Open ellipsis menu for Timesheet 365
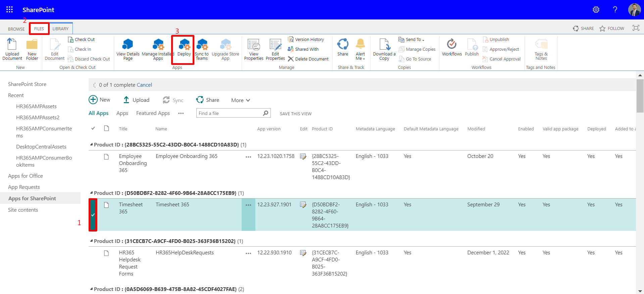Viewport: 644px width, 294px height. click(248, 205)
